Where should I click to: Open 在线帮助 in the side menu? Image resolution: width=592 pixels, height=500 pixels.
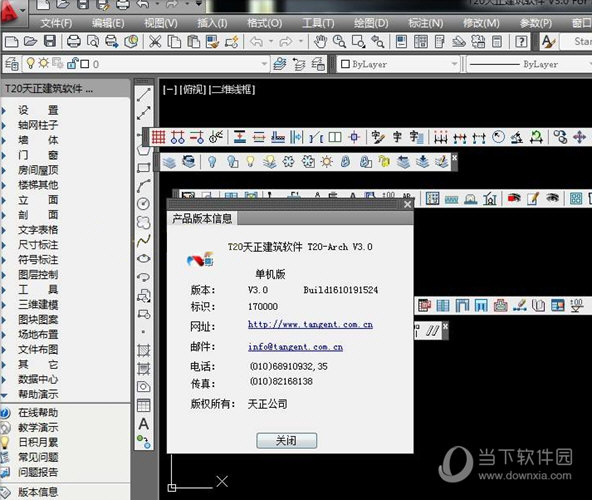pos(38,413)
